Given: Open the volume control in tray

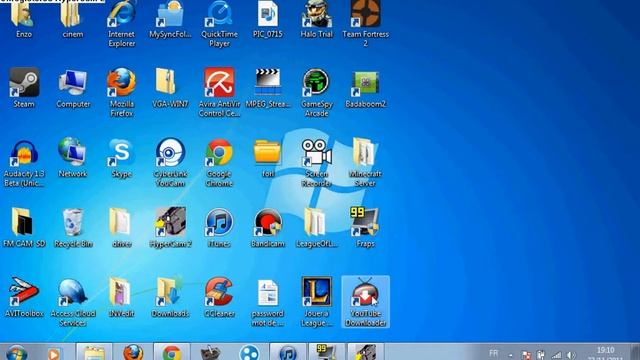Looking at the screenshot, I should click(571, 356).
